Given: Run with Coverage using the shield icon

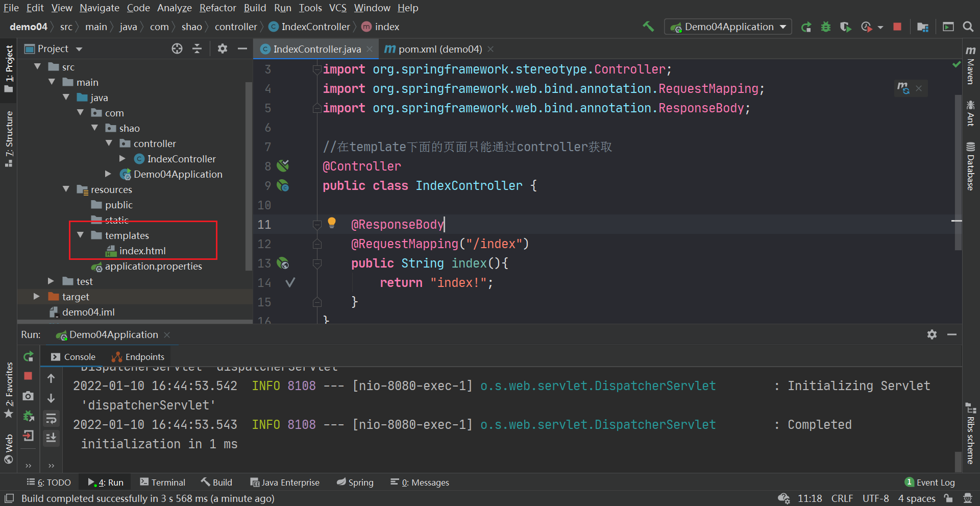Looking at the screenshot, I should click(845, 27).
